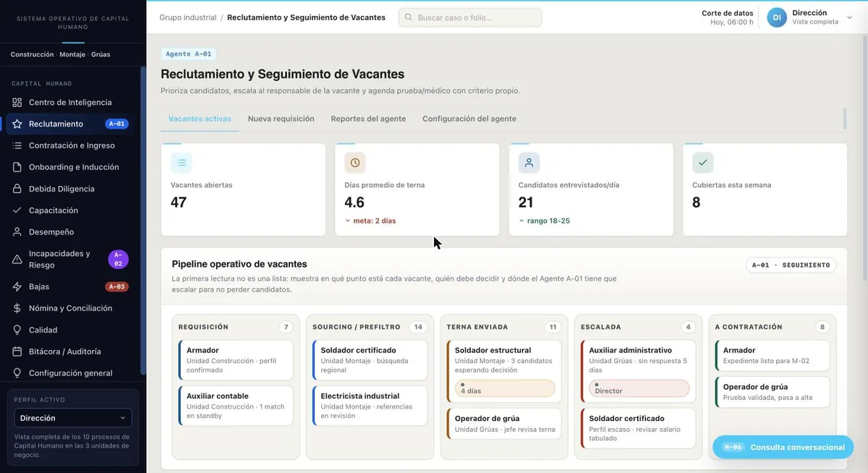Screen dimensions: 868x473
Task: Click the search case or folio field
Action: click(470, 17)
